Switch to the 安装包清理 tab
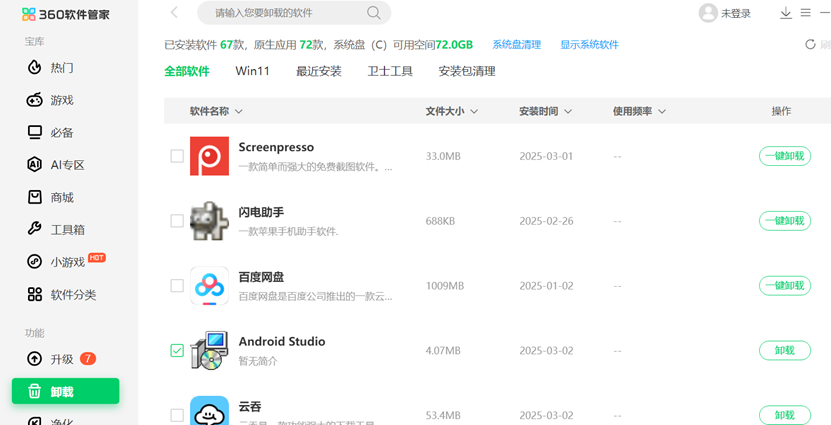831x425 pixels. (x=467, y=71)
